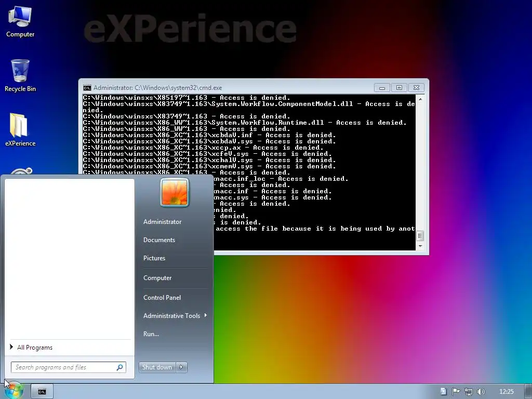The image size is (532, 399).
Task: Click the xcbdaV.inf access denied line
Action: click(x=209, y=135)
